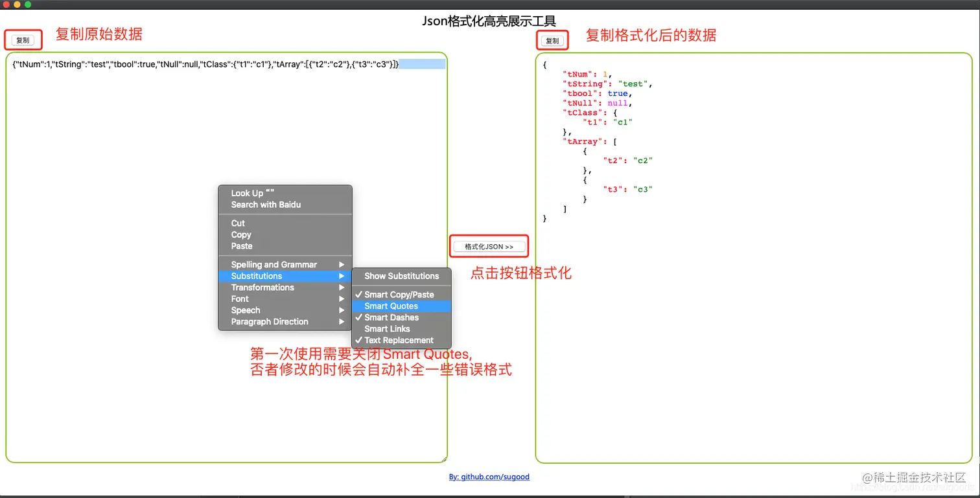The width and height of the screenshot is (980, 498).
Task: Open the github.com/sugood link
Action: click(x=489, y=477)
